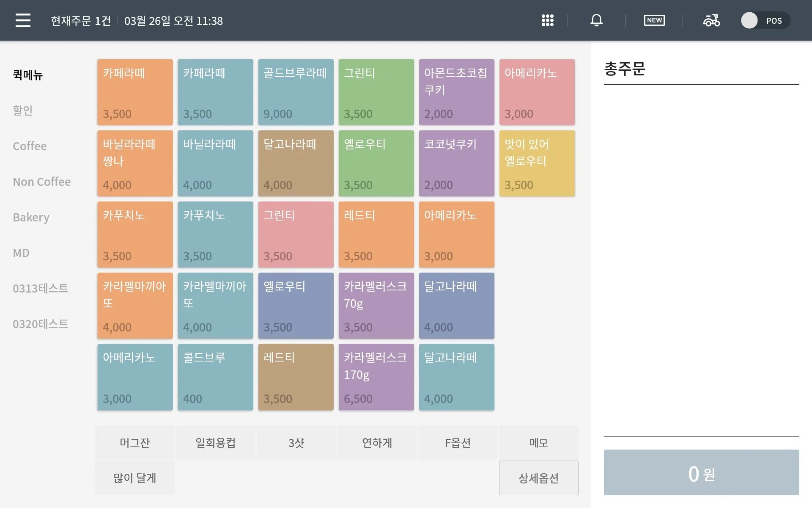Open the hamburger menu
Image resolution: width=812 pixels, height=508 pixels.
tap(23, 20)
